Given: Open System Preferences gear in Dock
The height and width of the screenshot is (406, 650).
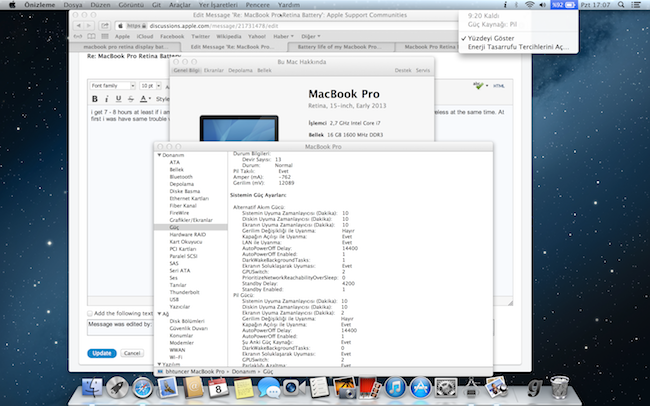Looking at the screenshot, I should [446, 387].
